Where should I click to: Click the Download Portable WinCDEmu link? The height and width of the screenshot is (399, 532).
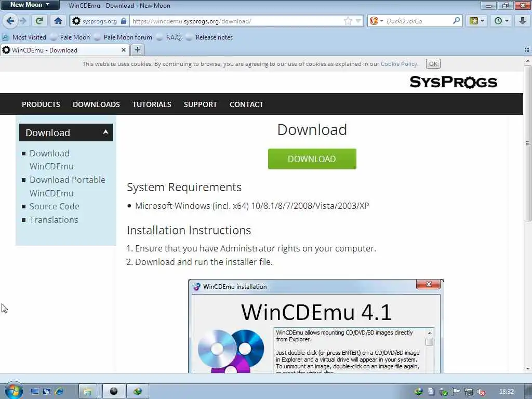[x=67, y=187]
